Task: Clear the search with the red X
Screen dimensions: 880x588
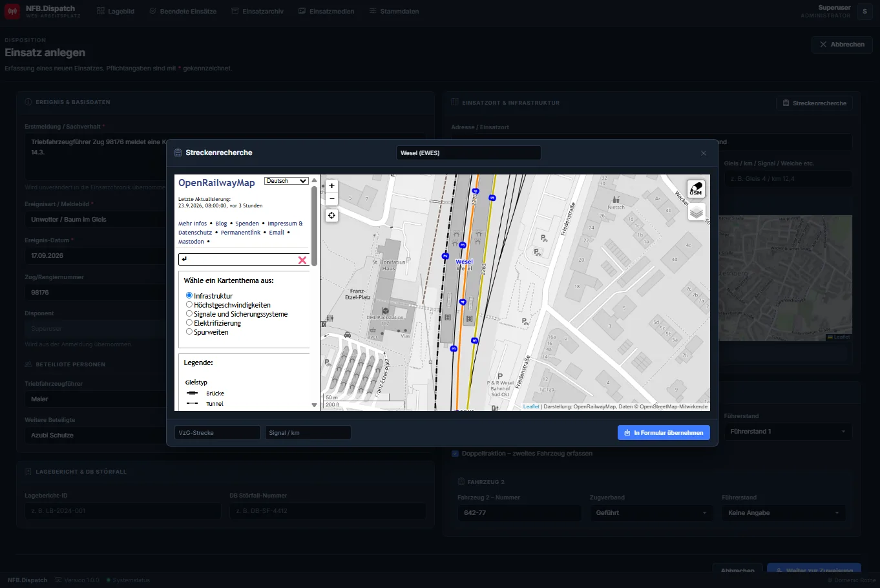Action: point(302,260)
